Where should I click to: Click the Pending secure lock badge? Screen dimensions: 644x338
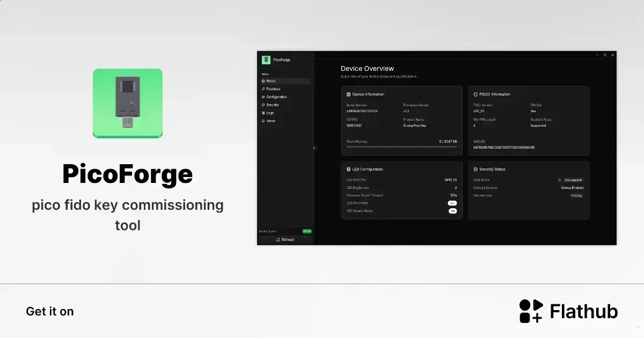tap(576, 196)
